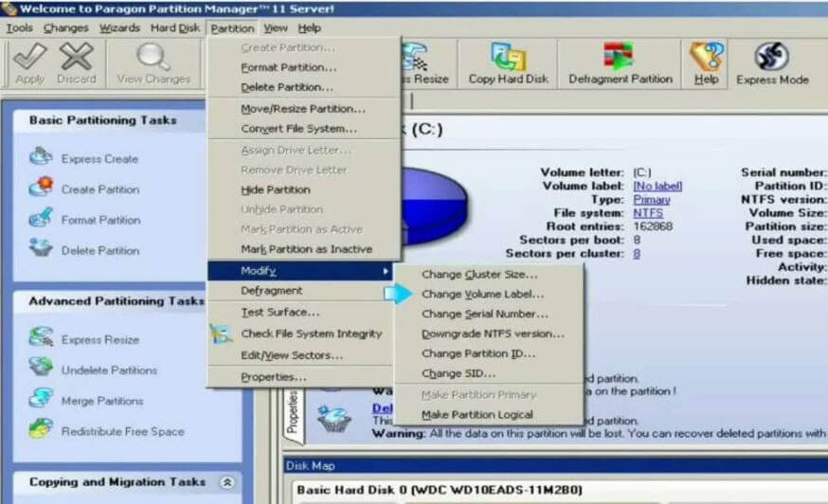Click the Defragment Partition toolbar icon

[620, 57]
